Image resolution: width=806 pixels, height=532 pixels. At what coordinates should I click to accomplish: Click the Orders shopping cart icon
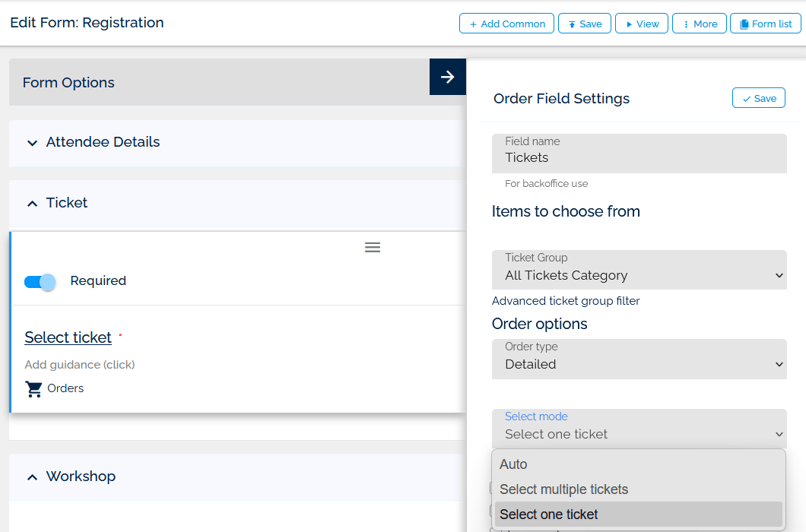pyautogui.click(x=33, y=388)
